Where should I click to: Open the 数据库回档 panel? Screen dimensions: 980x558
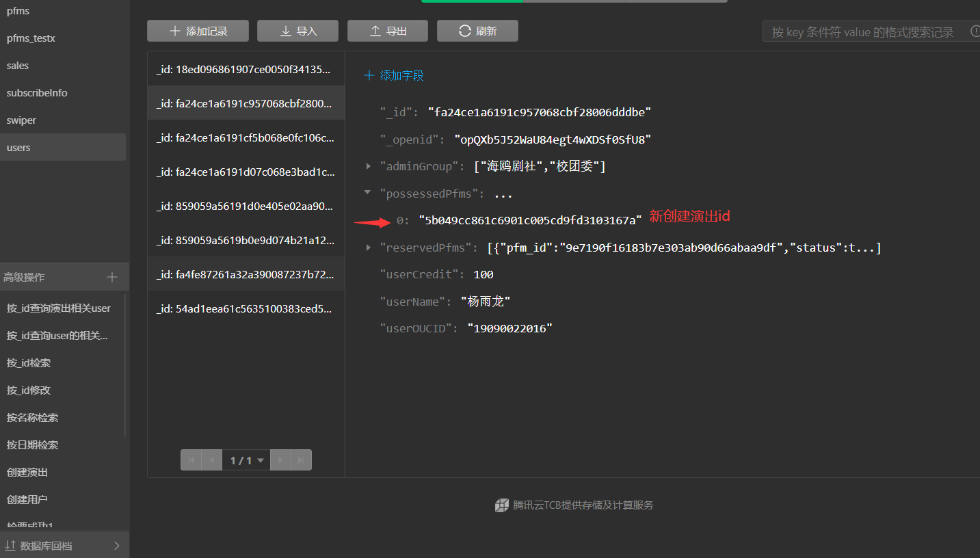pos(64,546)
